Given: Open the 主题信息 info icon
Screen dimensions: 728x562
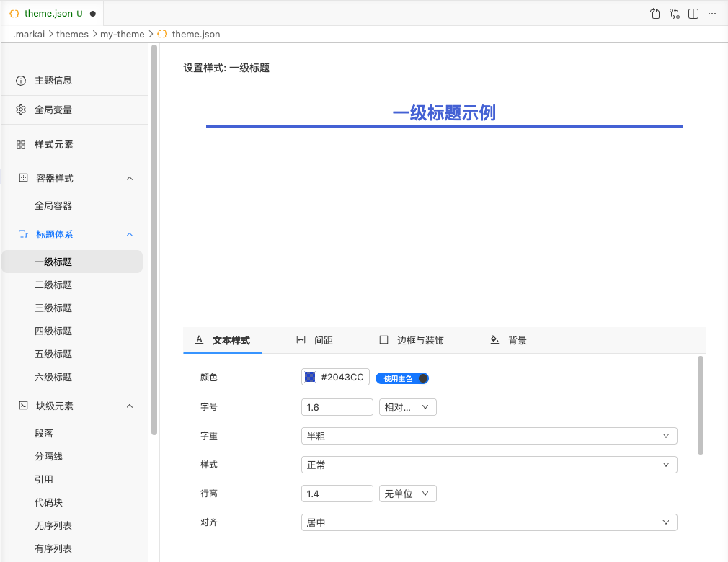Looking at the screenshot, I should 21,81.
